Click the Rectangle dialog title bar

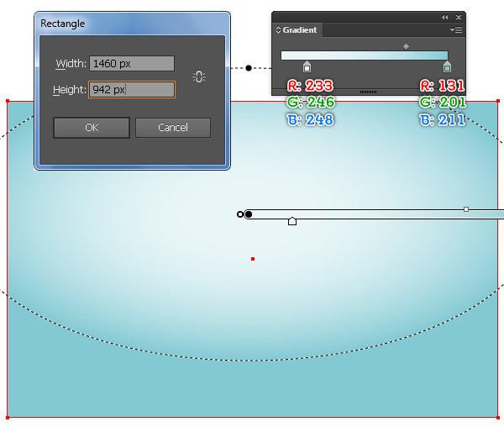[132, 24]
